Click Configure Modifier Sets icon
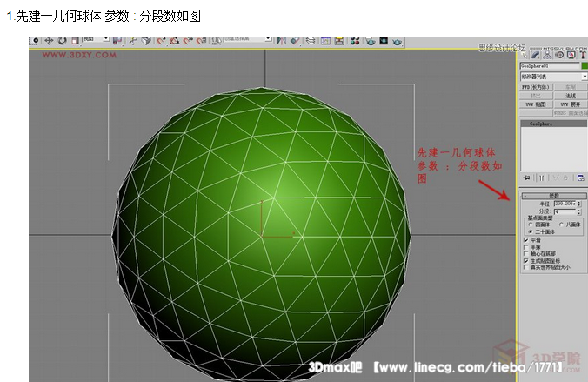This screenshot has width=588, height=382. [x=581, y=178]
